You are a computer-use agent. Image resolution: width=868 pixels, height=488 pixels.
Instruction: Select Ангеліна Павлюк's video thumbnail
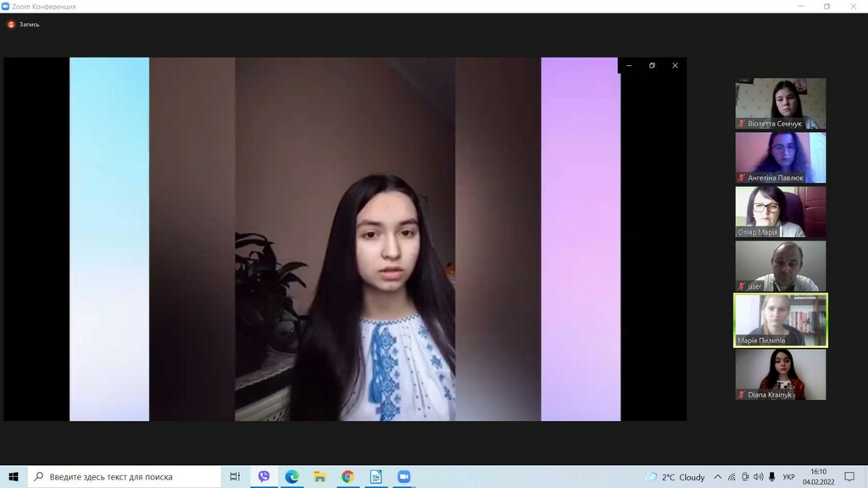tap(780, 157)
